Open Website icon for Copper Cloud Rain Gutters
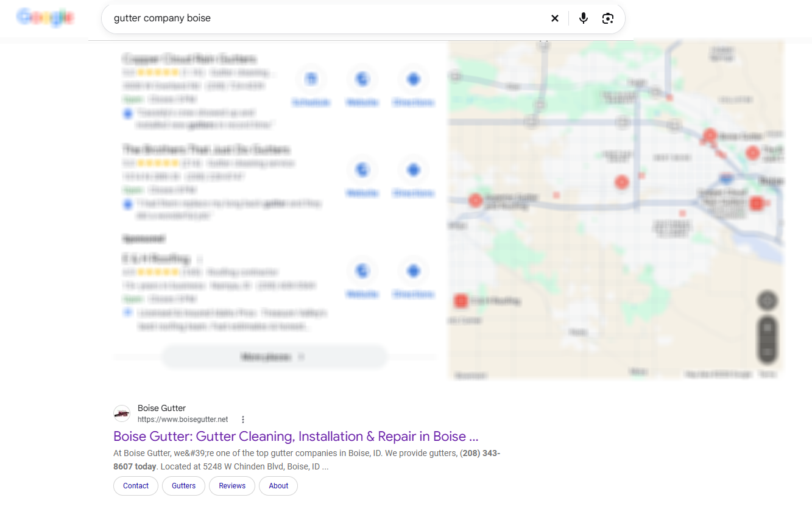The height and width of the screenshot is (506, 812). [x=362, y=79]
